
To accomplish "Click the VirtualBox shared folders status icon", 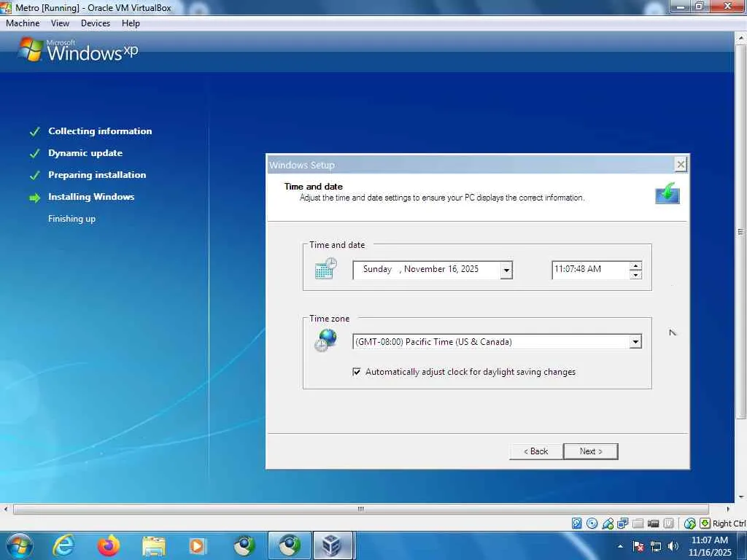I will pos(638,524).
